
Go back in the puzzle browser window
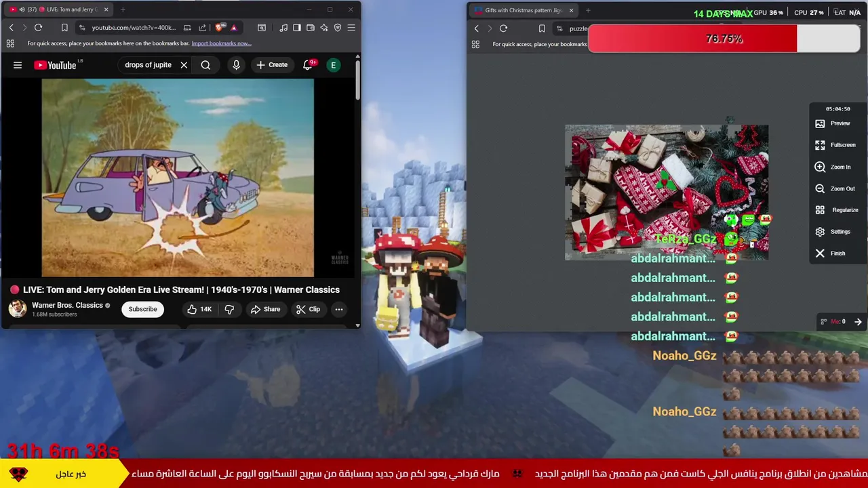[x=476, y=28]
